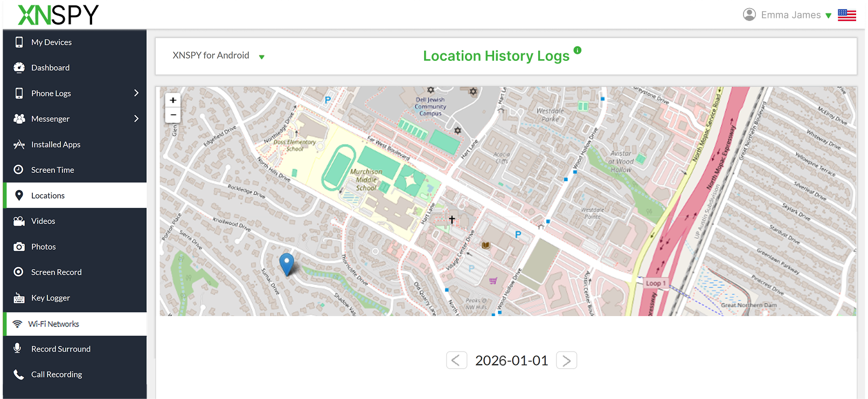Open the Call Recording page
This screenshot has height=399, width=868.
point(57,374)
